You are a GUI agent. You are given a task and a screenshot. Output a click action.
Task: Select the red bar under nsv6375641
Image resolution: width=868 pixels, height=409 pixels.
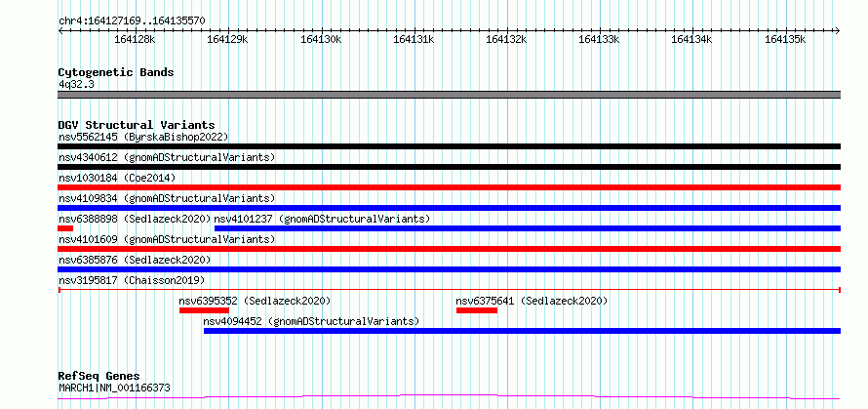point(477,310)
